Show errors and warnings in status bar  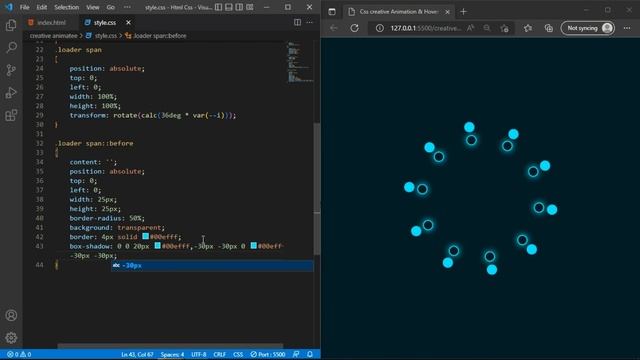[x=19, y=354]
